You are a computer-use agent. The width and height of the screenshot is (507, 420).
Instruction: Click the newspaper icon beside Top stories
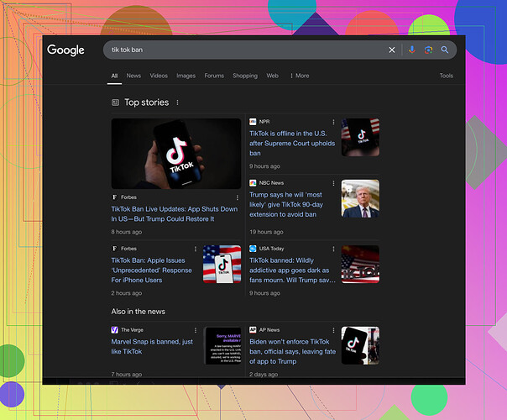(116, 102)
